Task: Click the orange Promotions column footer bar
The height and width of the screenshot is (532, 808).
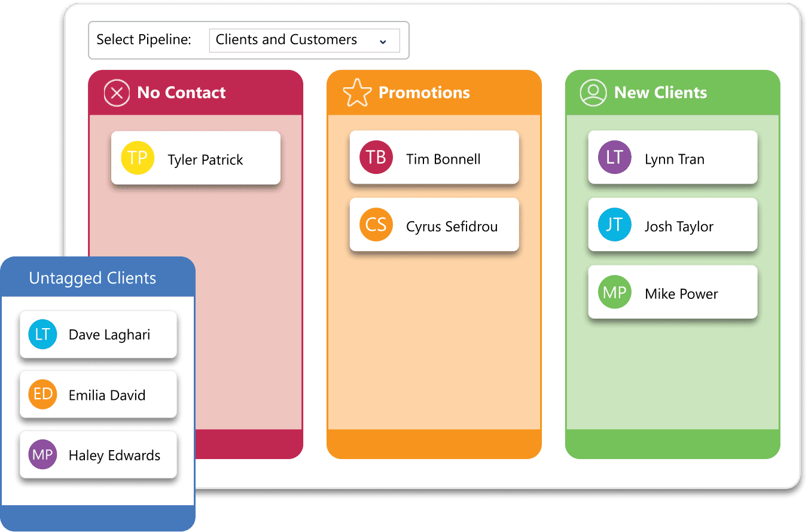Action: pos(434,444)
